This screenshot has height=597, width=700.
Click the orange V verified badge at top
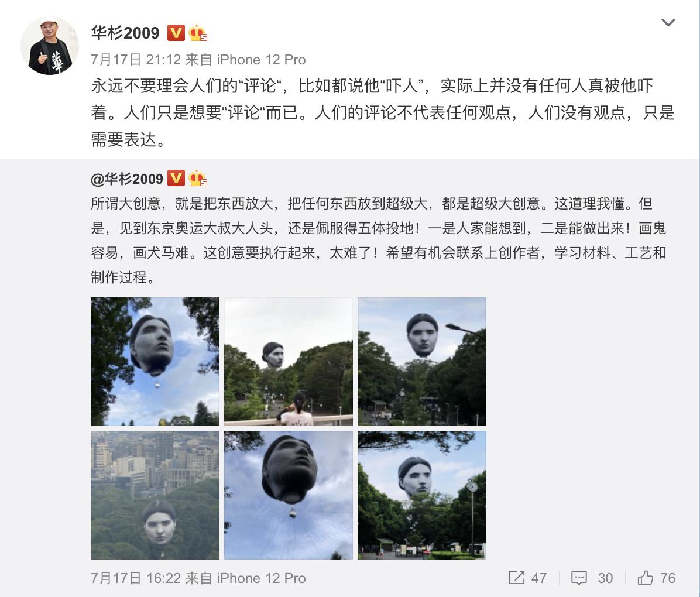[x=176, y=33]
